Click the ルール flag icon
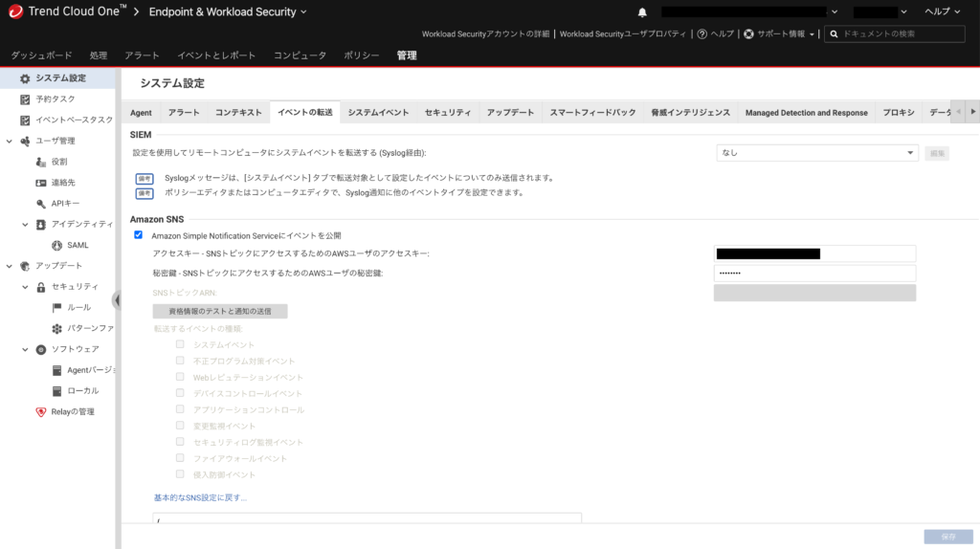Screen dimensions: 980x549 click(x=56, y=307)
